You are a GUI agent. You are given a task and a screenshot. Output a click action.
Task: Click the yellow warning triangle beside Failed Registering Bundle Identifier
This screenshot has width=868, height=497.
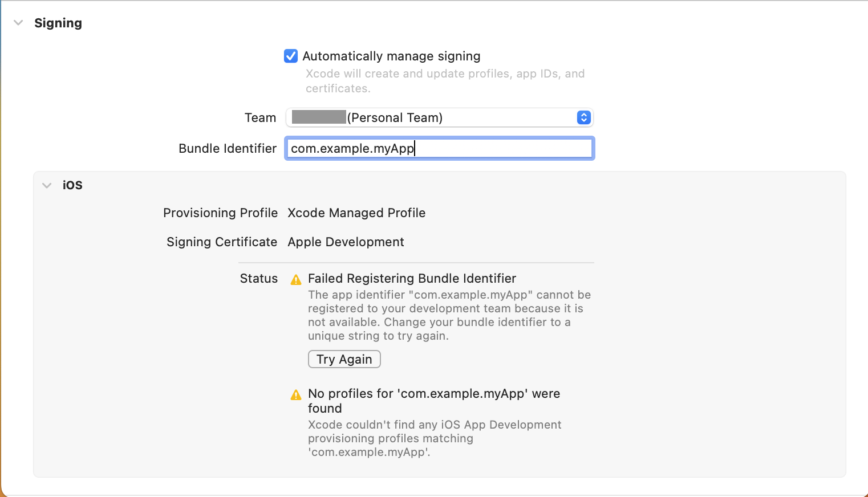click(x=296, y=279)
